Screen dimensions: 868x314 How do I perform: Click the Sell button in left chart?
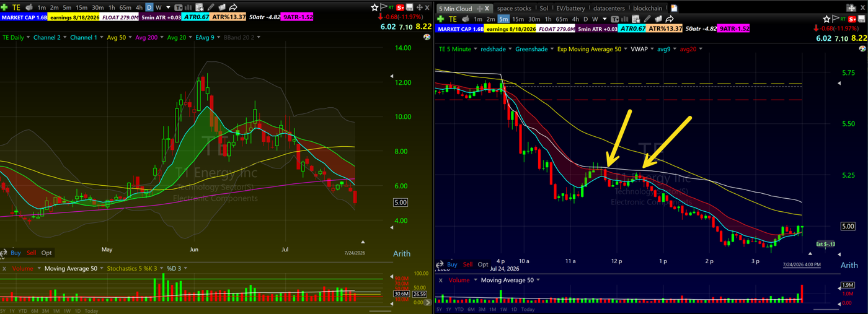(x=31, y=253)
